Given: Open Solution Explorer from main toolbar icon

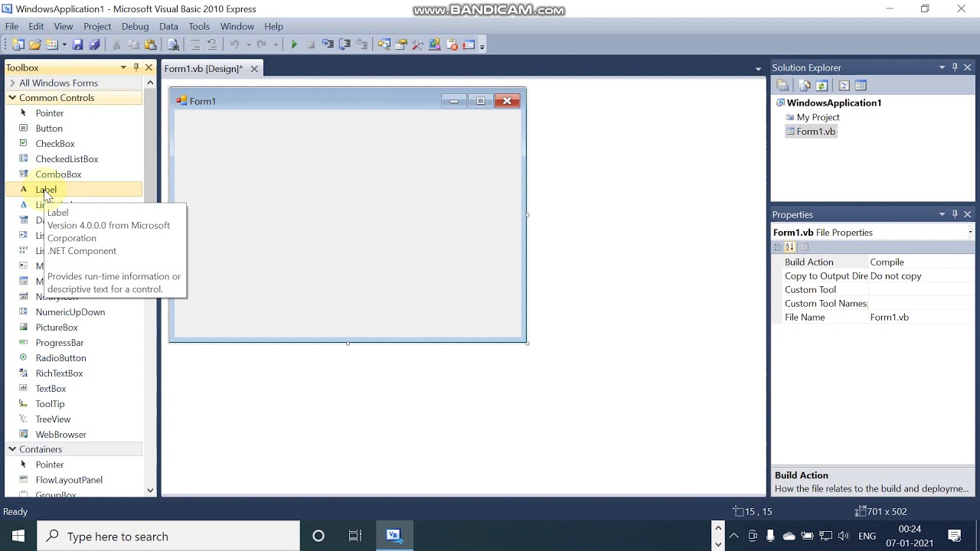Looking at the screenshot, I should click(x=384, y=45).
